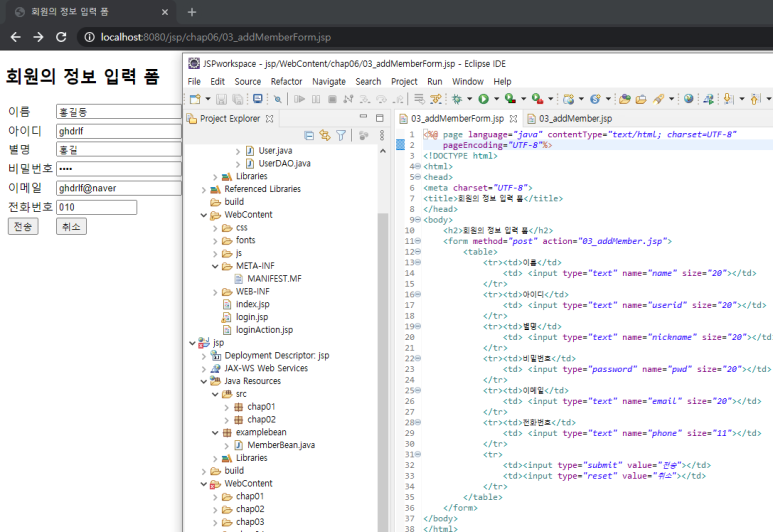Collapse the examplebean package
The width and height of the screenshot is (773, 532).
(215, 433)
